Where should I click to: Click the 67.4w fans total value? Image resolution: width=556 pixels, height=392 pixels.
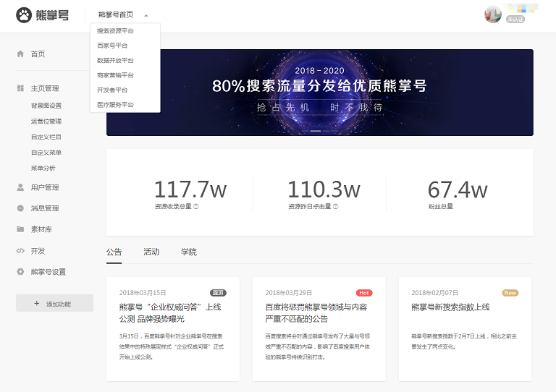click(x=458, y=189)
